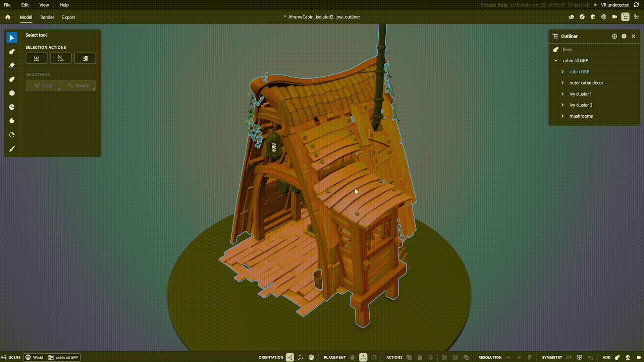Collapse the cabin all GRP group
644x362 pixels.
click(556, 61)
